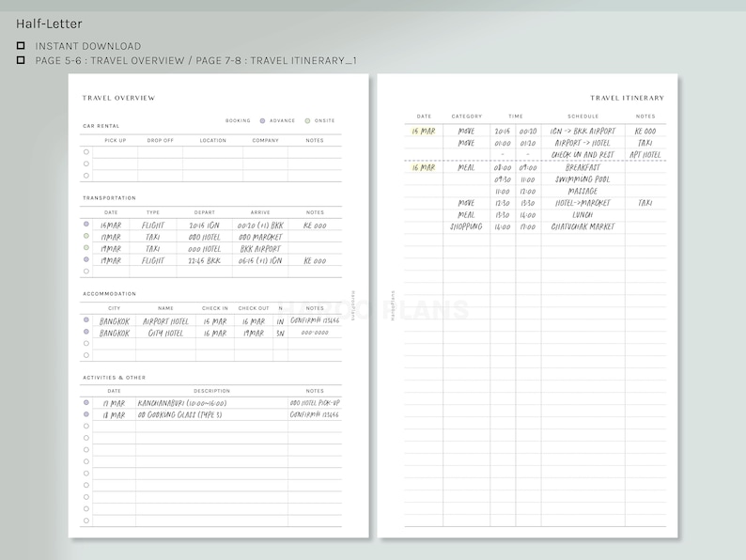Click the 'MASSAGE' schedule entry
The image size is (746, 560).
pyautogui.click(x=583, y=192)
